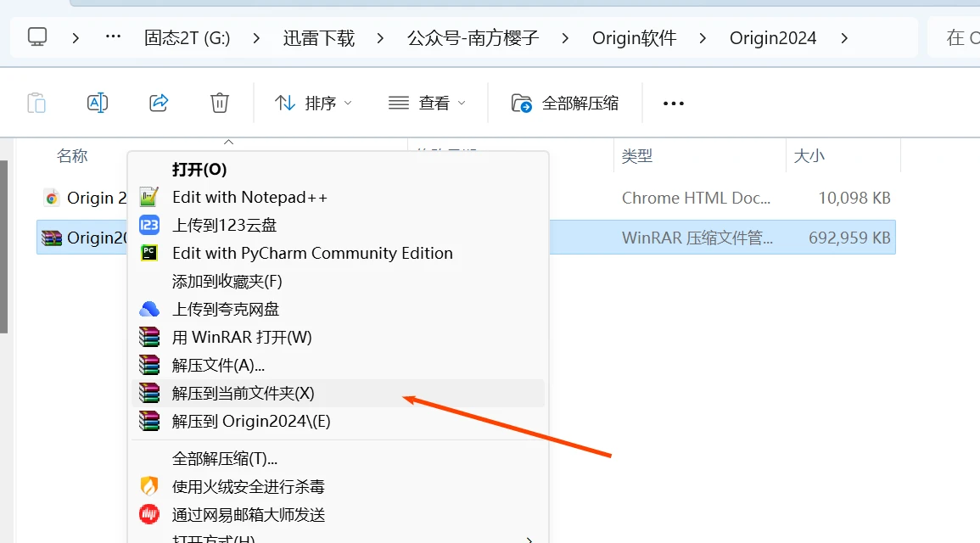Image resolution: width=980 pixels, height=543 pixels.
Task: Click the PyCharm icon next to its menu entry
Action: pyautogui.click(x=149, y=253)
